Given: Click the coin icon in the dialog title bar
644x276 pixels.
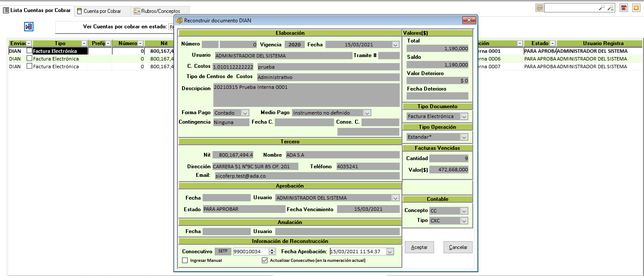Looking at the screenshot, I should 179,20.
